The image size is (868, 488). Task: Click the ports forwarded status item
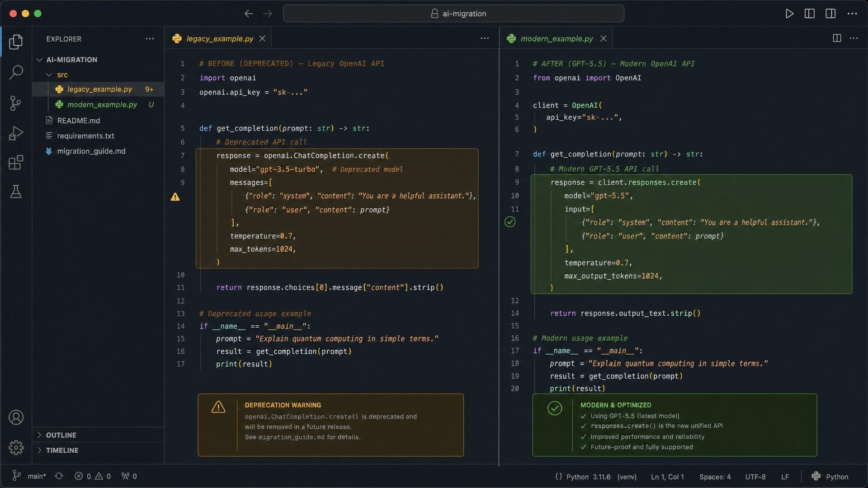pos(129,476)
